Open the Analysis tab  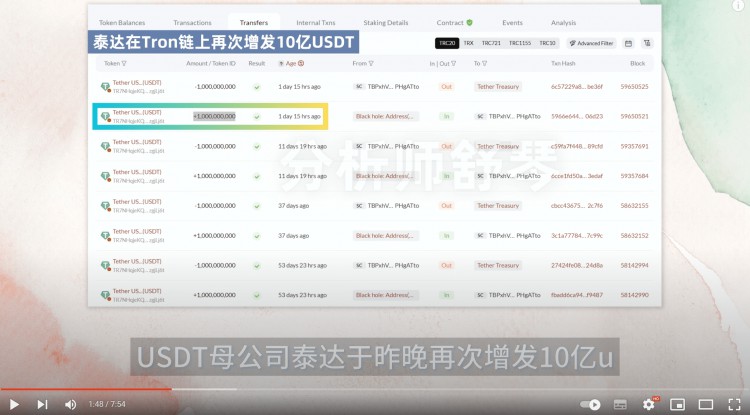click(x=563, y=22)
